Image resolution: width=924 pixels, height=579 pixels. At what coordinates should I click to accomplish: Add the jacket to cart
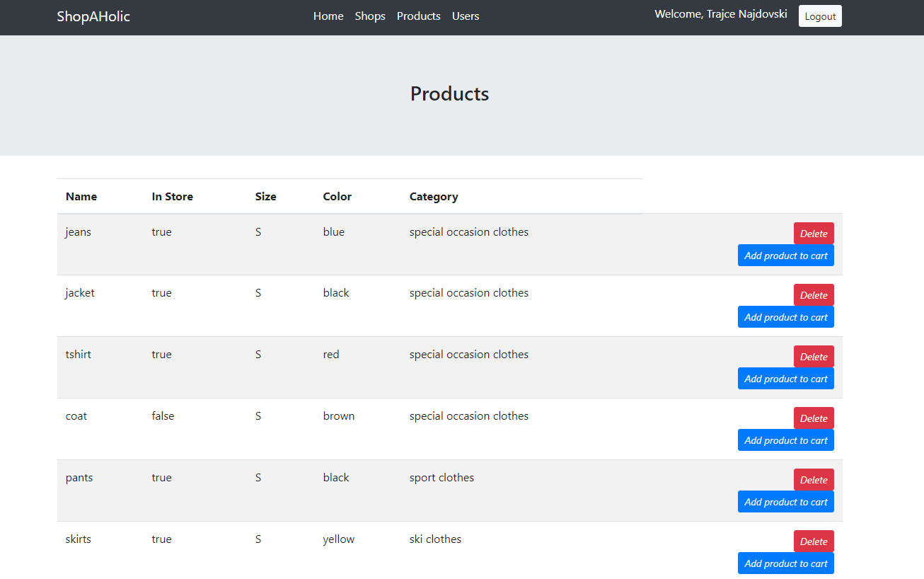coord(785,317)
